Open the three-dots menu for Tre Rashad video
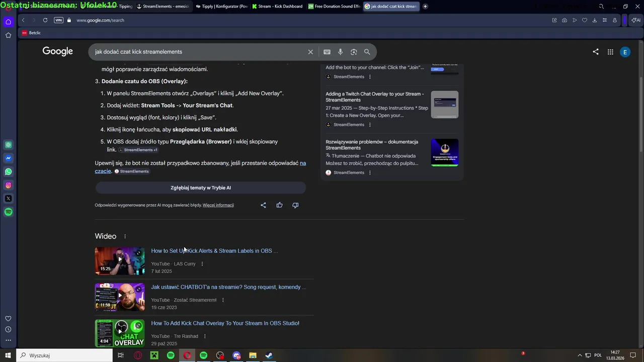This screenshot has width=644, height=362. (x=205, y=336)
